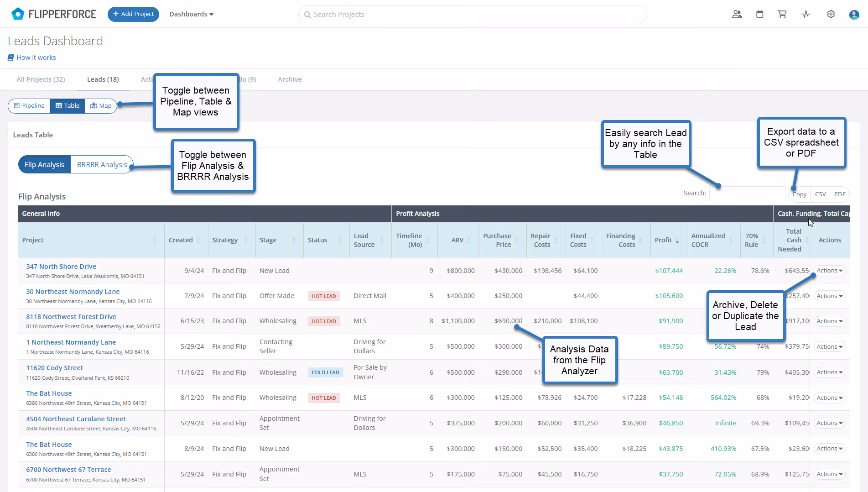
Task: Click the COLD LEAD status badge
Action: (x=325, y=372)
